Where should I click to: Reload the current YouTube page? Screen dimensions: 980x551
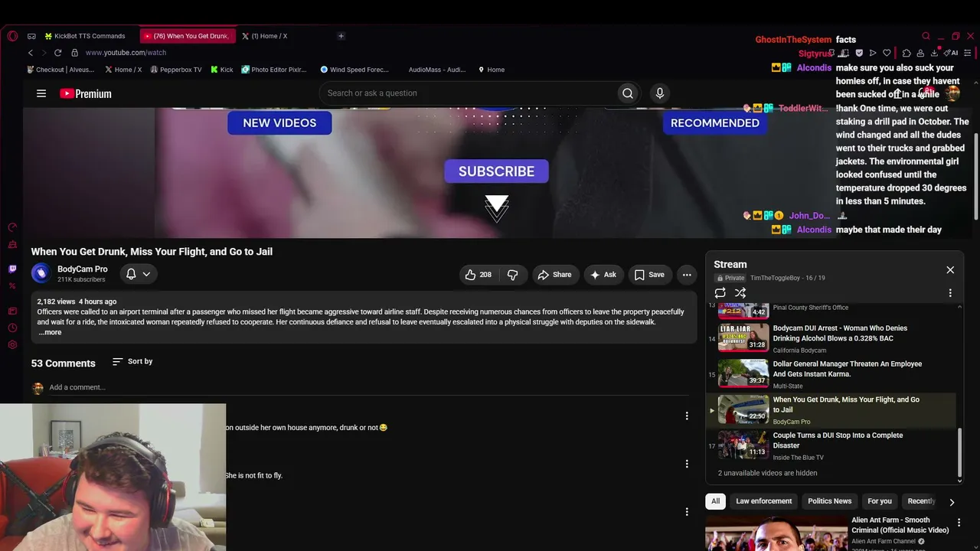(x=57, y=53)
